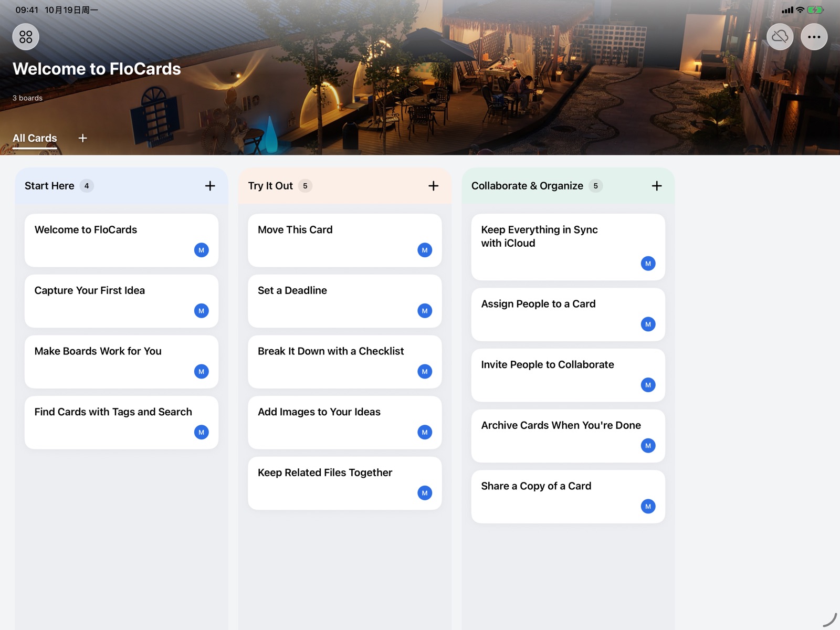Open Invite People to Collaborate card

pos(568,375)
